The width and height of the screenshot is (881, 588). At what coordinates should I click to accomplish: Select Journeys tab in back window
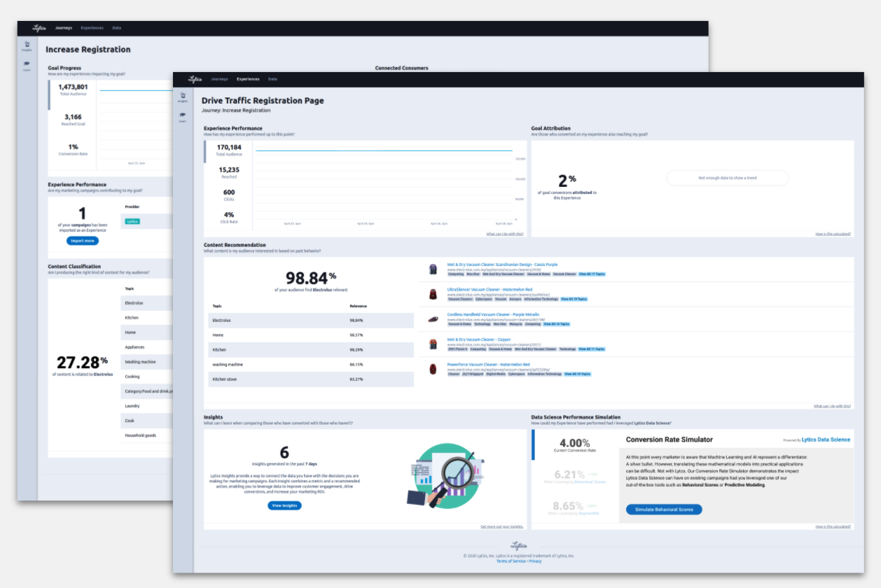tap(64, 28)
